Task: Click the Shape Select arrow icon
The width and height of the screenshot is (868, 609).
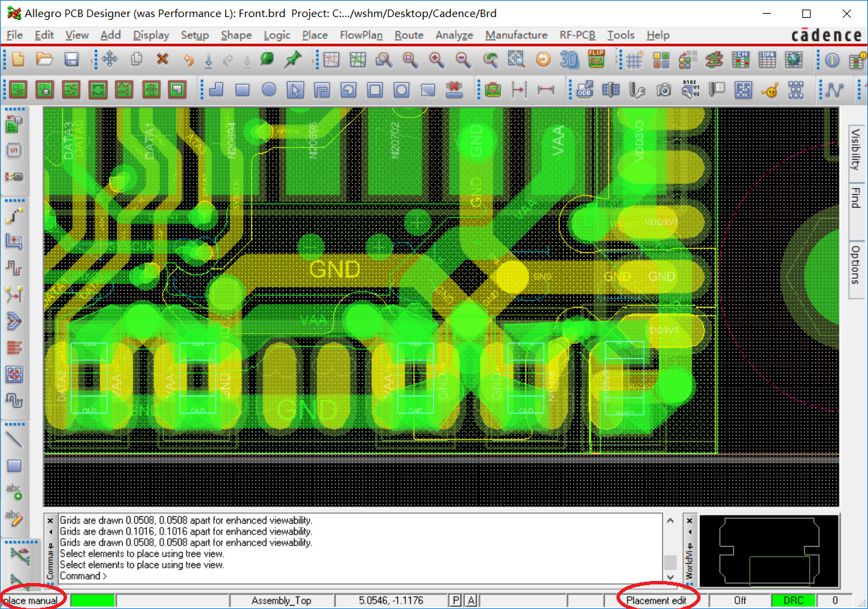Action: (295, 90)
